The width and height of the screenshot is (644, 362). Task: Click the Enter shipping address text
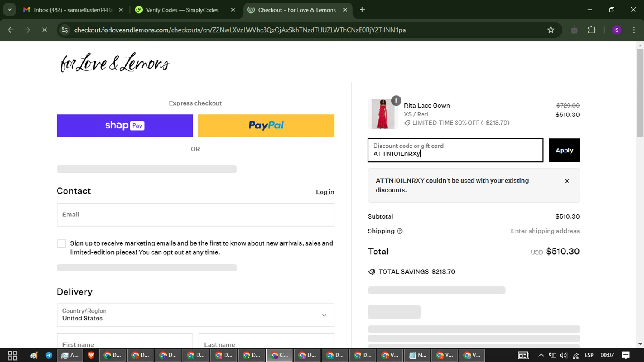[545, 231]
